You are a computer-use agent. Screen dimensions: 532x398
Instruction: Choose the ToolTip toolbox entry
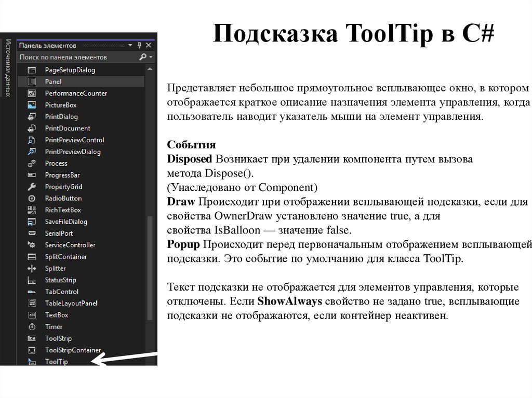(56, 362)
